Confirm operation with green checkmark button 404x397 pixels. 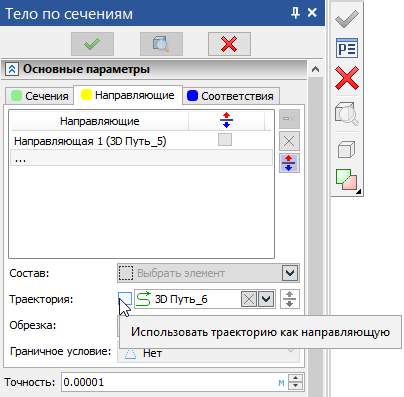coord(92,44)
